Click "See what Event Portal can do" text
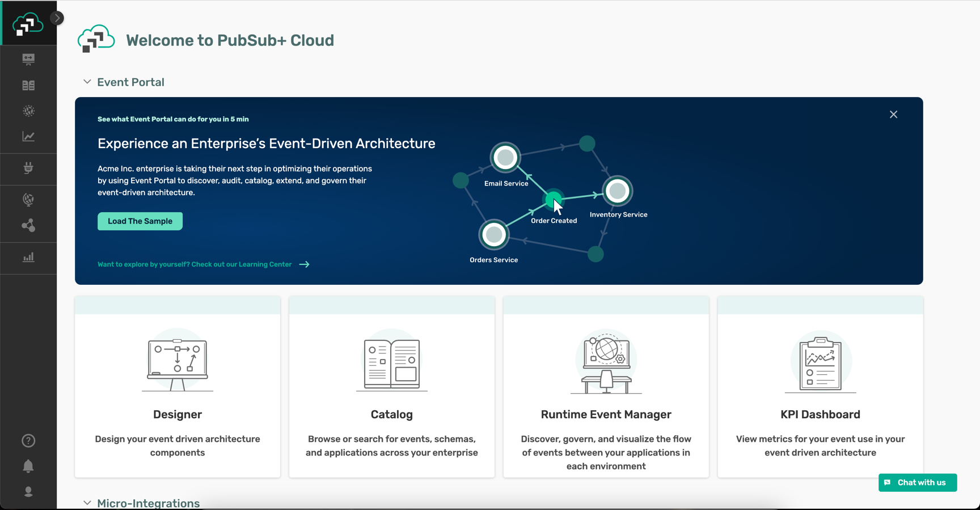Image resolution: width=980 pixels, height=510 pixels. pyautogui.click(x=173, y=119)
